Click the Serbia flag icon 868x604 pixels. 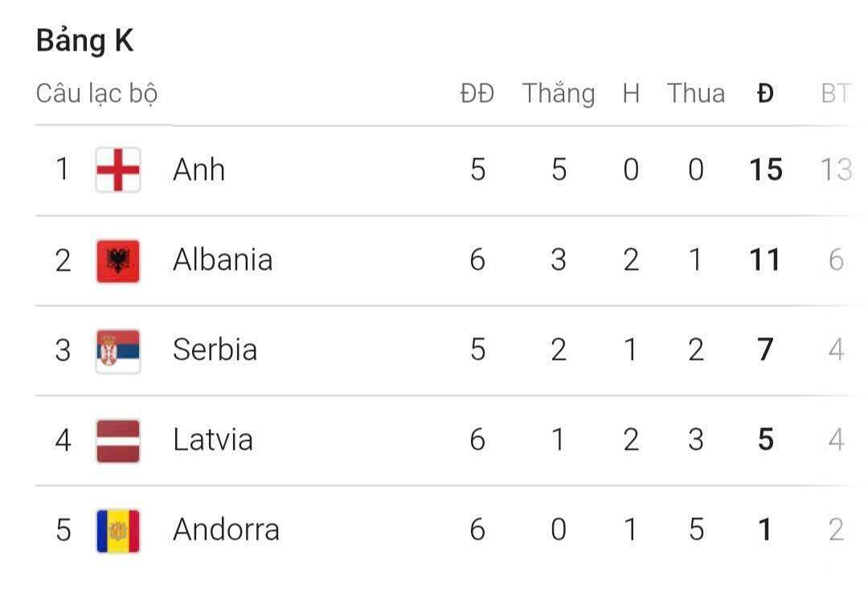click(x=118, y=350)
